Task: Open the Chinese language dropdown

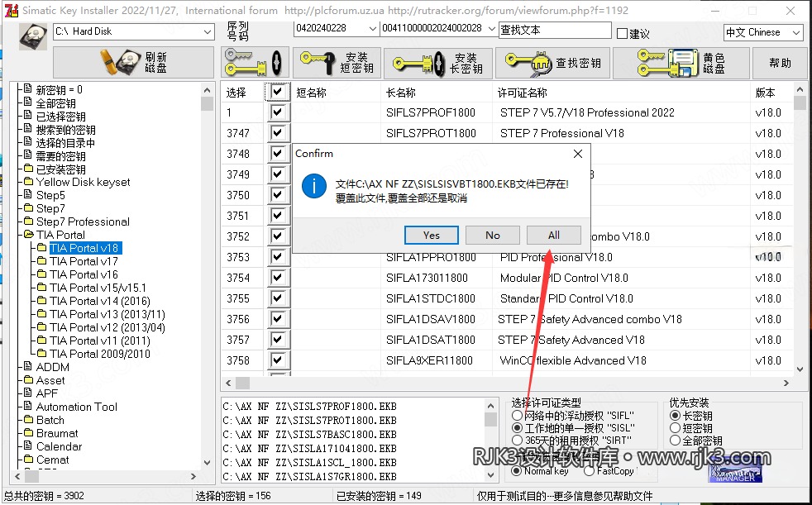Action: tap(796, 32)
